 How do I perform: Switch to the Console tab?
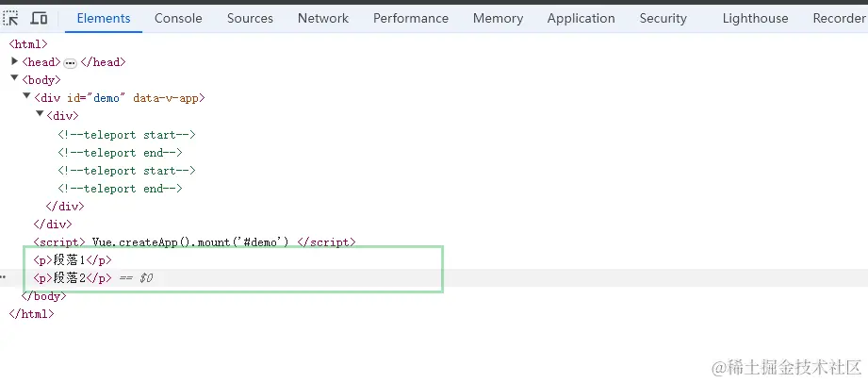point(178,18)
